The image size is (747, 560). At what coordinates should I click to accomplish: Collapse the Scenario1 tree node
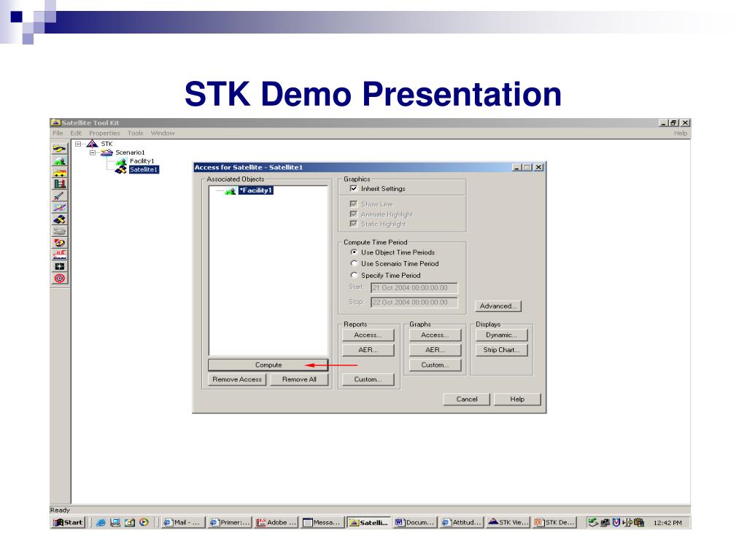93,152
